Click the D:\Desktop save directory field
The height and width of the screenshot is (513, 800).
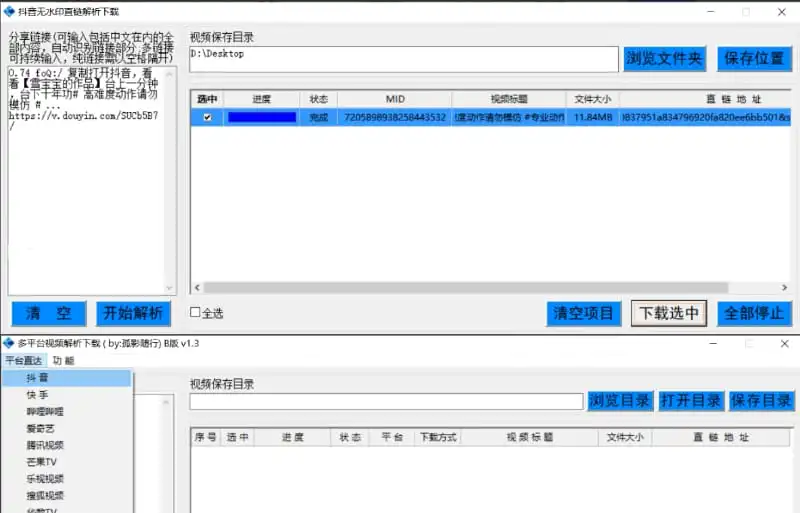coord(404,59)
